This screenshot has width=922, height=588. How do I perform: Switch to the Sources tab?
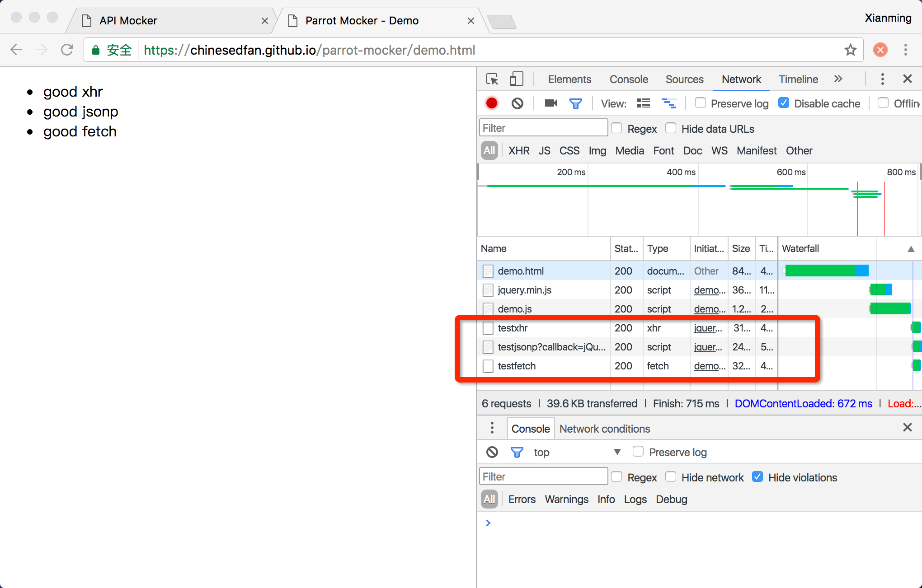click(x=684, y=79)
